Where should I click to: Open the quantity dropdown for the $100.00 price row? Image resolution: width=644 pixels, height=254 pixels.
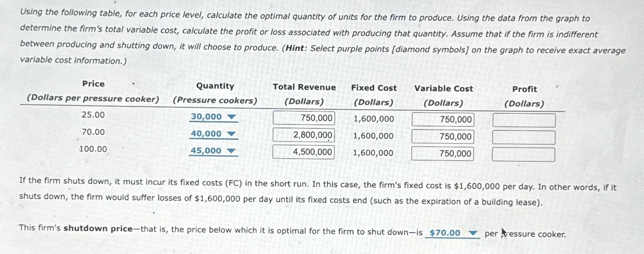pos(231,151)
